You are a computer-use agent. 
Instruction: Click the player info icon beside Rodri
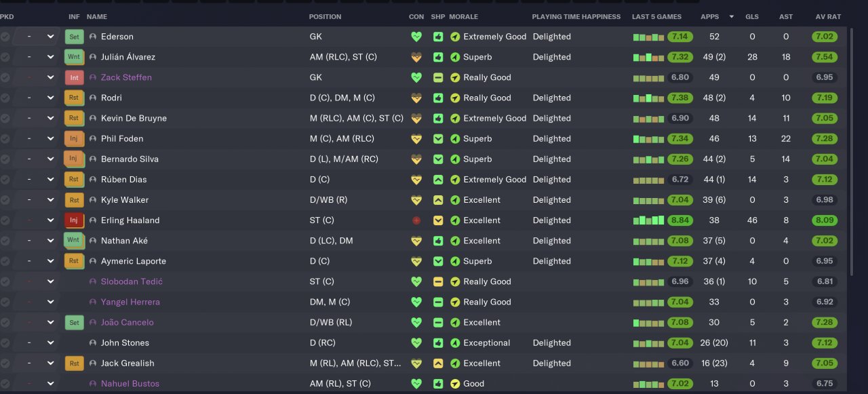click(93, 98)
